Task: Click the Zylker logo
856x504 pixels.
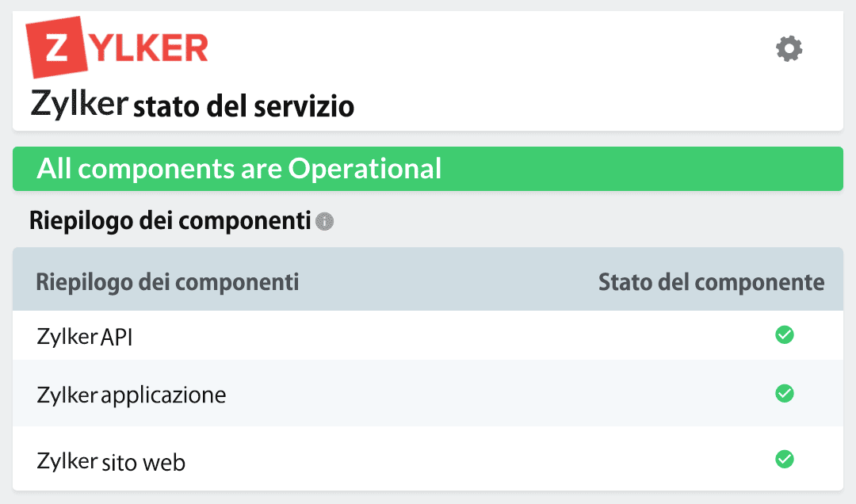Action: coord(117,45)
